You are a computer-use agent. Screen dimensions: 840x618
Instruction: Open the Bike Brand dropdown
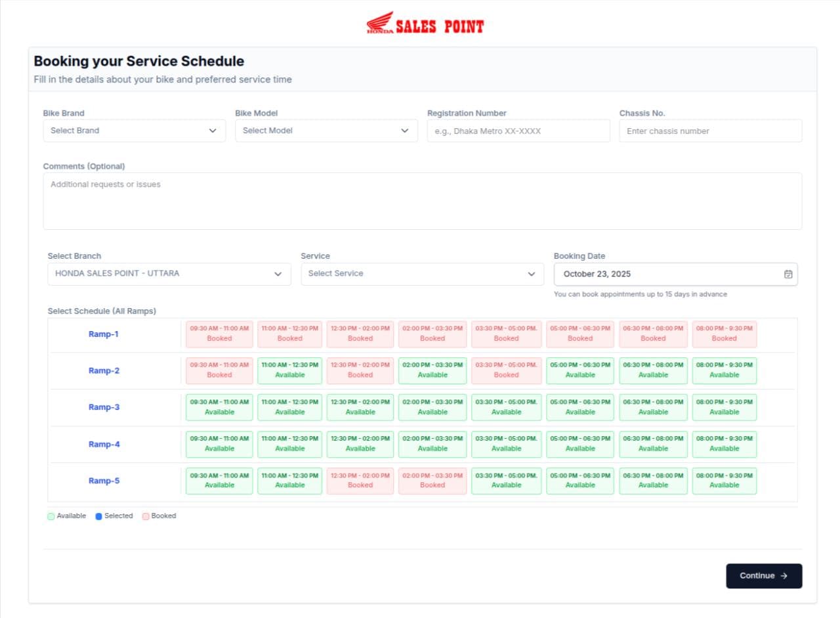133,131
